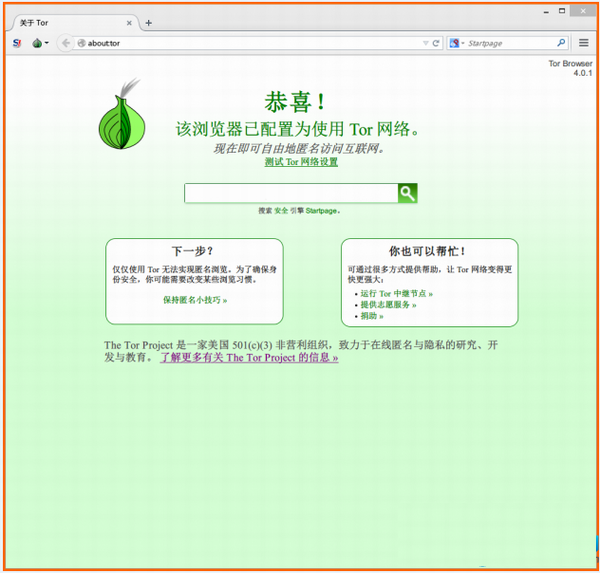This screenshot has height=573, width=600.
Task: Open the '测试 Tor 网络设置' link
Action: pos(301,162)
